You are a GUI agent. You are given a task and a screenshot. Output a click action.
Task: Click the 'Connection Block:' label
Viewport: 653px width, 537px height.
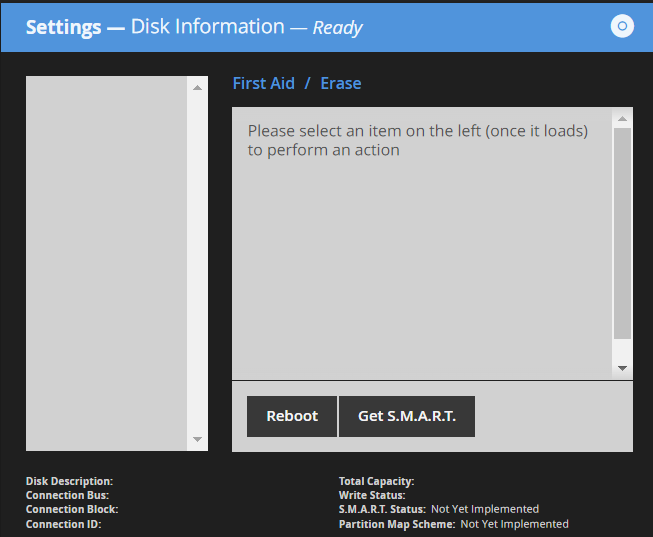[72, 510]
